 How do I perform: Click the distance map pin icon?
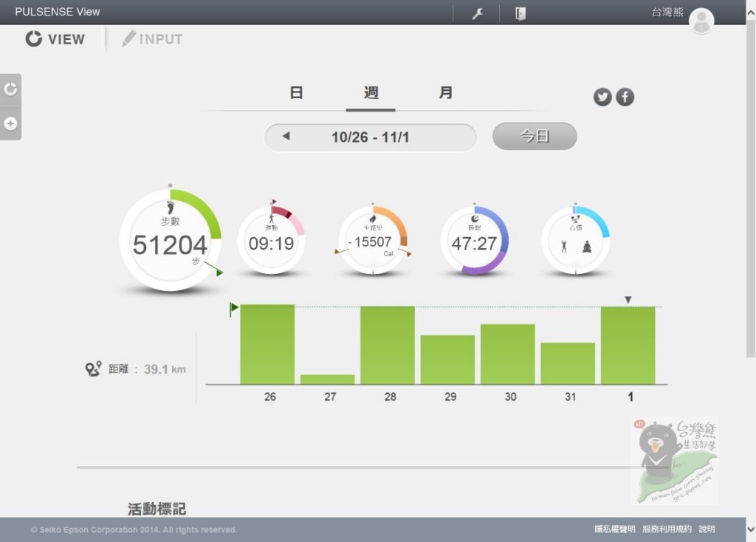[x=93, y=369]
